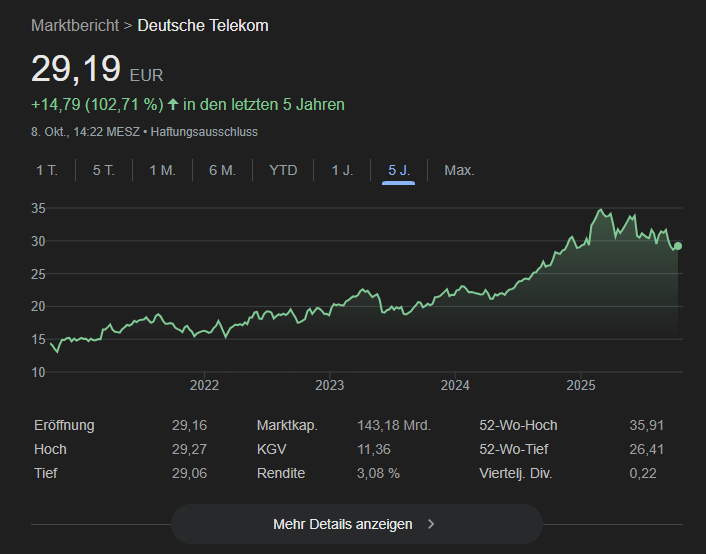706x554 pixels.
Task: Click the 52-Wo-Hoch value 35,91
Action: click(x=648, y=425)
